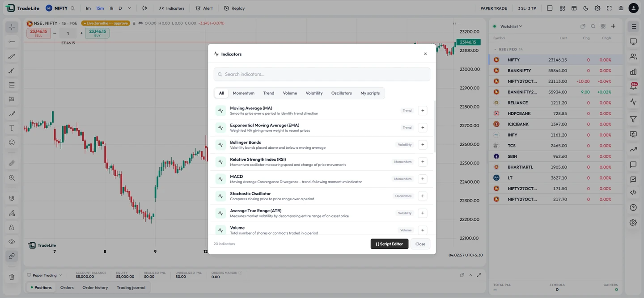Click the Indicators toolbar button
Image resolution: width=644 pixels, height=298 pixels.
172,8
